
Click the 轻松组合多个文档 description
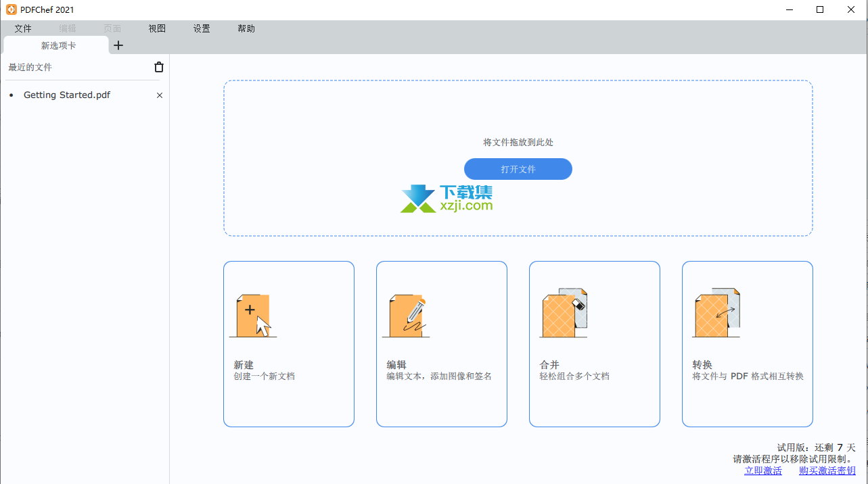coord(574,376)
